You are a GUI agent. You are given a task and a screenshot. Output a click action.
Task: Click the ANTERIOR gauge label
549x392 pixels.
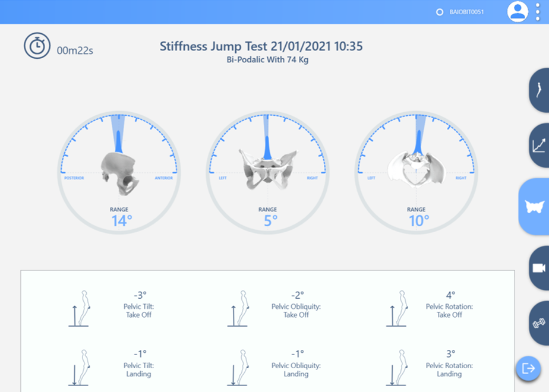click(x=164, y=178)
